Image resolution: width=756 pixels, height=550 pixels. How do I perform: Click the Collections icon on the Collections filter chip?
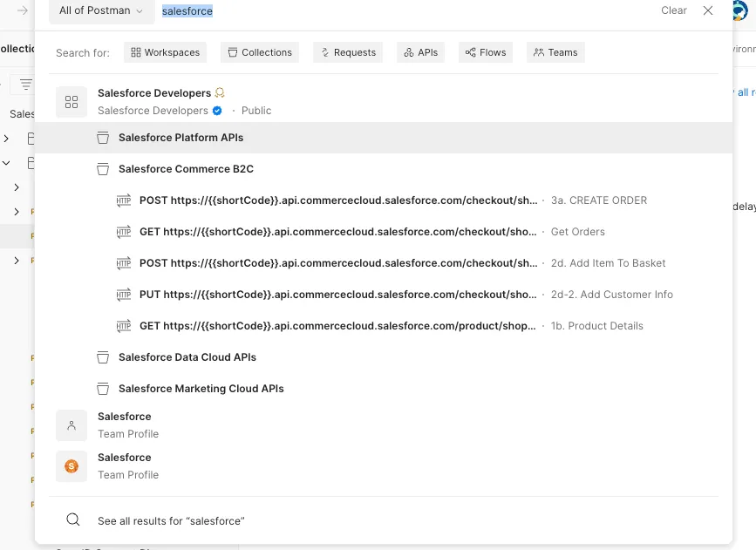(x=231, y=52)
